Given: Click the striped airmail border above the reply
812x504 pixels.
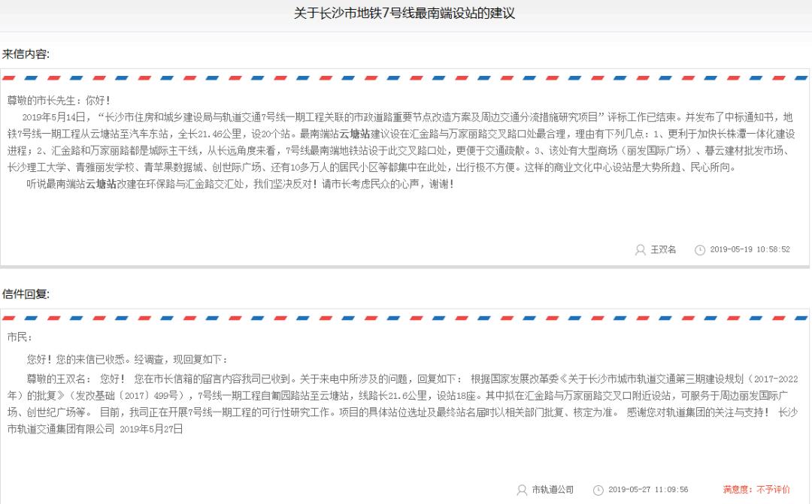Looking at the screenshot, I should click(x=404, y=316).
